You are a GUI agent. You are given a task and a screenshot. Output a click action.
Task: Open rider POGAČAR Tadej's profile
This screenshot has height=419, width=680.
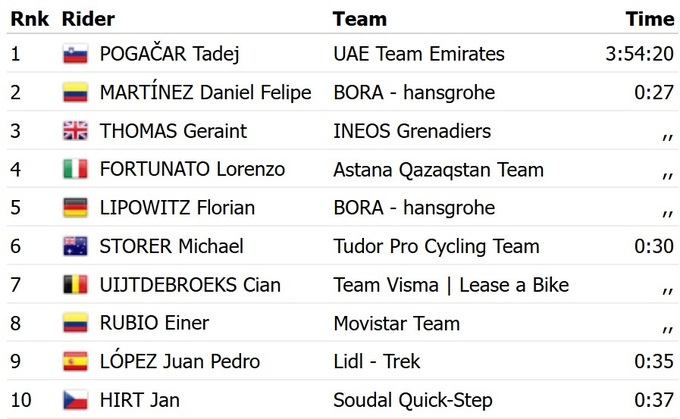(x=169, y=54)
